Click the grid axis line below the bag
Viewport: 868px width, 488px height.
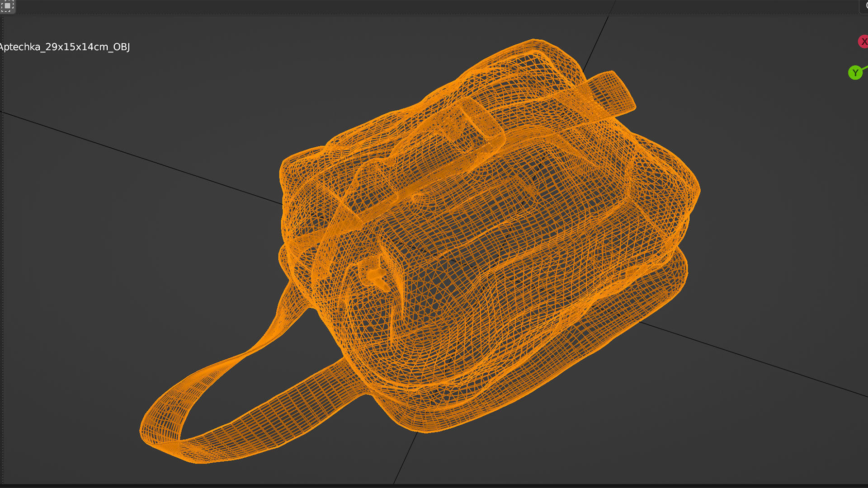(x=406, y=457)
